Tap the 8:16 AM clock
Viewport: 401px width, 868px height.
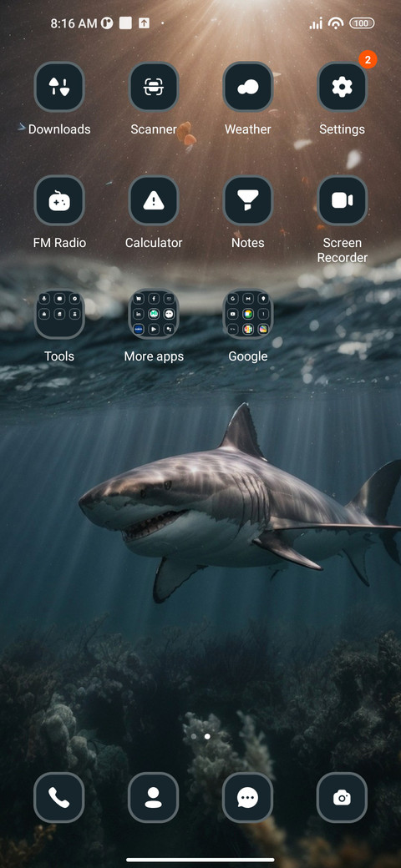pos(74,23)
